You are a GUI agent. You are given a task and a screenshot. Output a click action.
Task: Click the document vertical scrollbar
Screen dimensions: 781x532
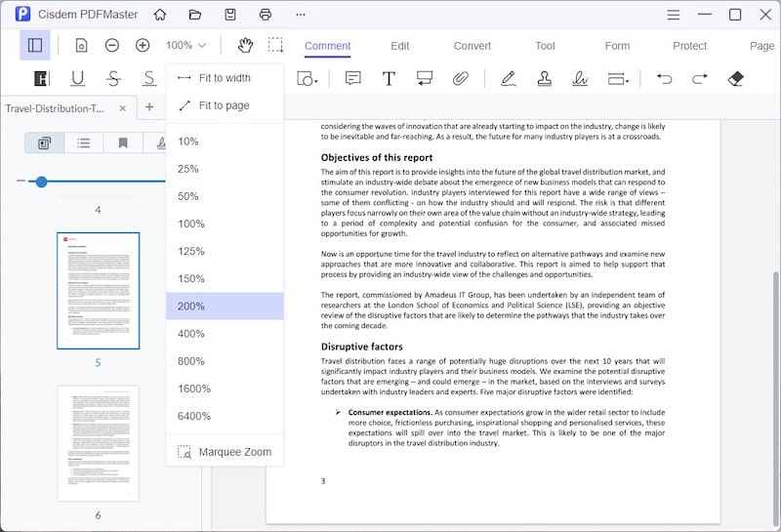coord(776,396)
